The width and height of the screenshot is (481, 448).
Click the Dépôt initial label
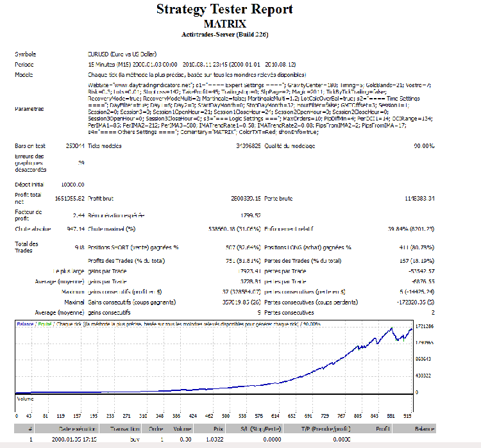point(29,185)
